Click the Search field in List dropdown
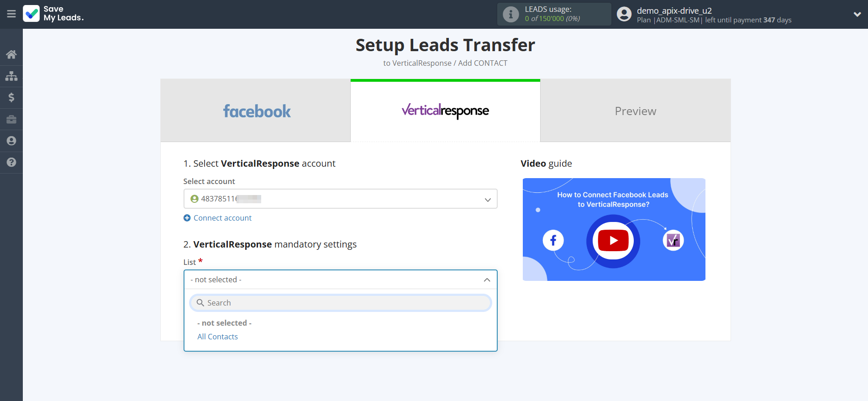 (340, 303)
